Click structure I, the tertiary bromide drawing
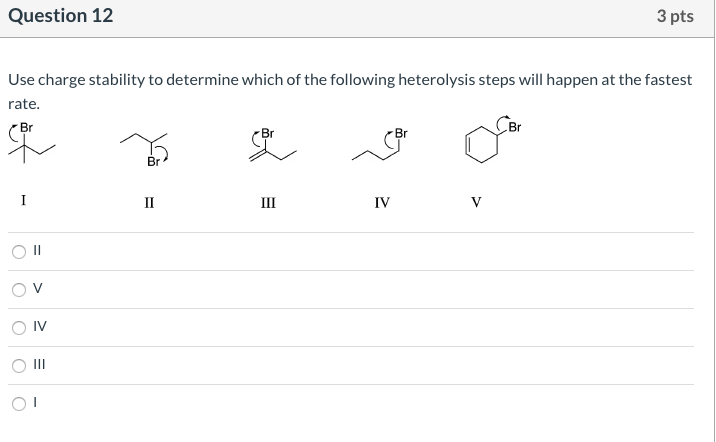 click(28, 145)
